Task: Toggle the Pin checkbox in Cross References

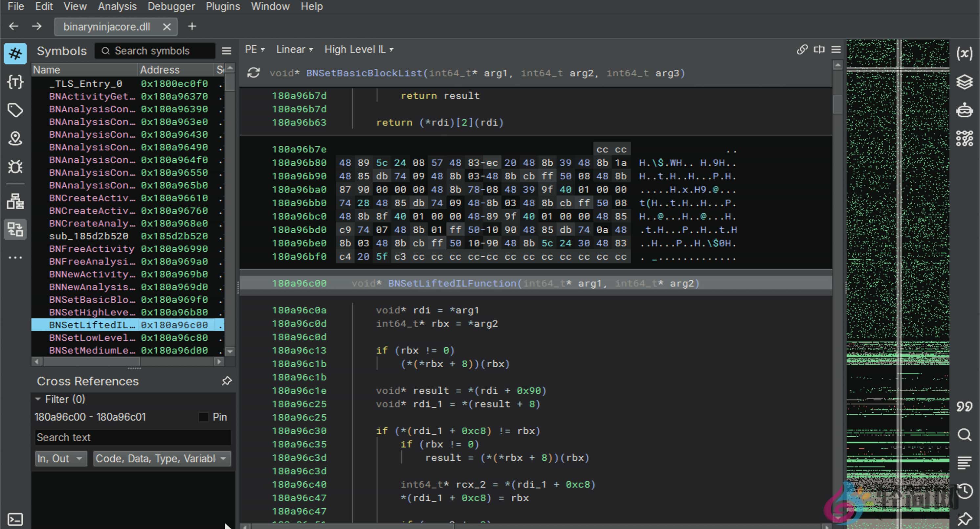Action: point(204,417)
